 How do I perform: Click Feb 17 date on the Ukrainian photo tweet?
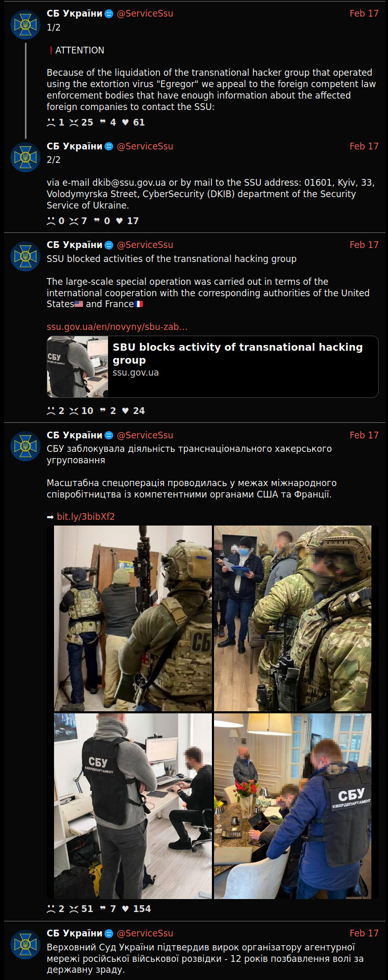point(364,435)
